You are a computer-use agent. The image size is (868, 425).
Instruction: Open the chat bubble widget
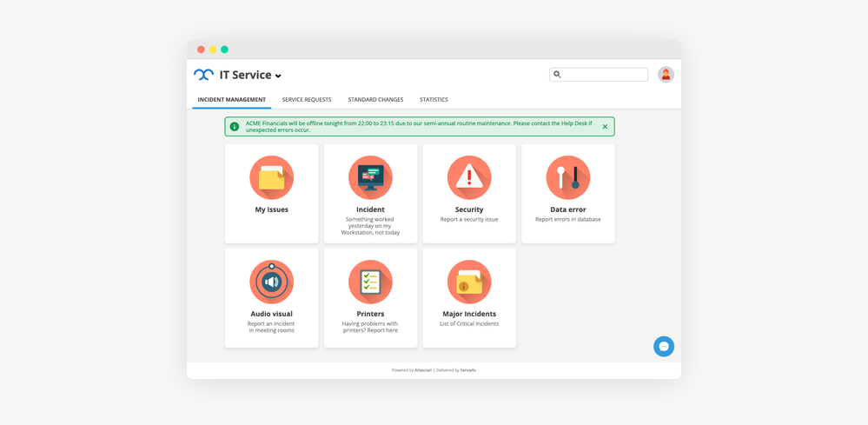664,347
